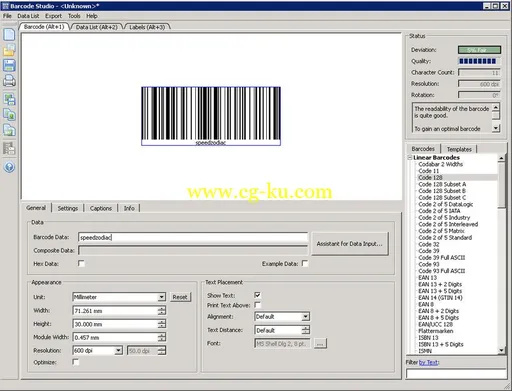Click the font browse "..." button
The image size is (512, 391).
pos(320,343)
